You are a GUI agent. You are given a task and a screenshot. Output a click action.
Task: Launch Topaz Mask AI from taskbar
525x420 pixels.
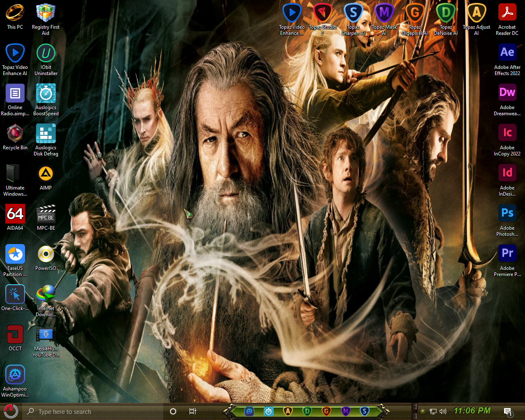pyautogui.click(x=346, y=411)
